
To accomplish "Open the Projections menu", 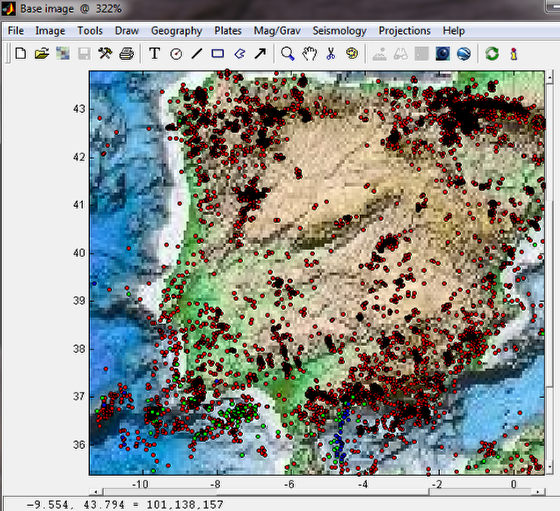I will pyautogui.click(x=404, y=31).
